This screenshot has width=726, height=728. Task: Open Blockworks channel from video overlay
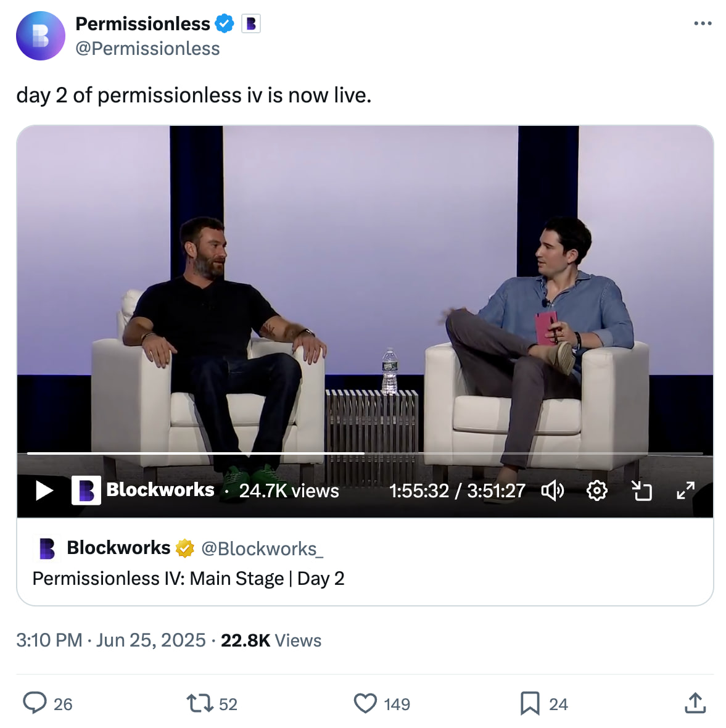coord(160,490)
